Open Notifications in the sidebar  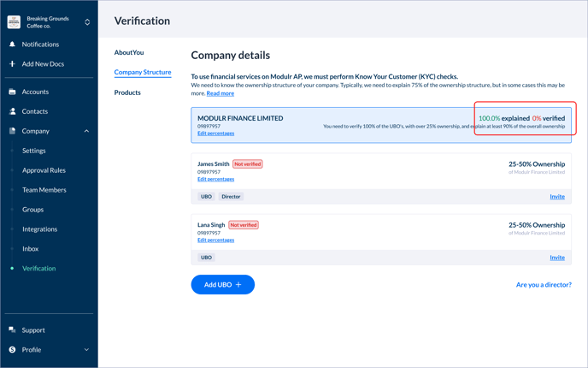40,45
